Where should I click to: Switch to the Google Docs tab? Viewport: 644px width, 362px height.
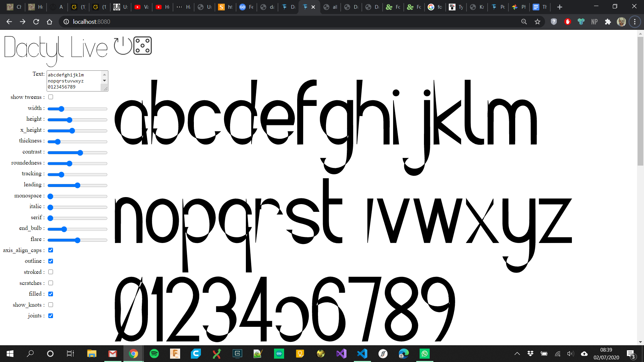point(540,7)
